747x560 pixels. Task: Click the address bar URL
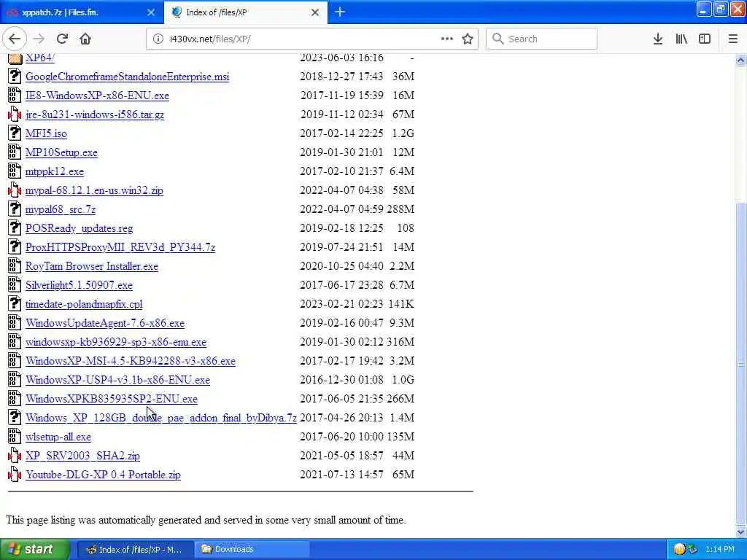point(210,39)
